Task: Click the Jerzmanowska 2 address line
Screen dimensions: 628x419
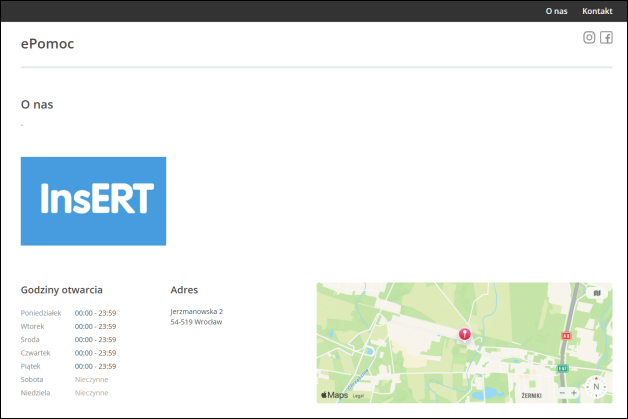Action: (x=197, y=312)
